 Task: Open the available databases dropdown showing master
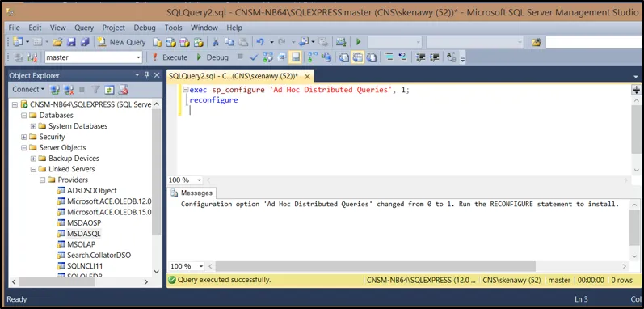click(x=94, y=57)
